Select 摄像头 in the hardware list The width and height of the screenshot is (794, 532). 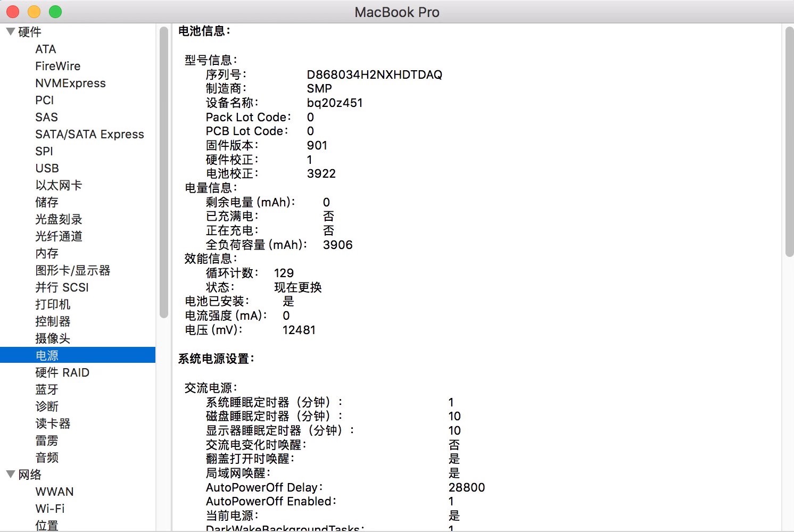pos(53,338)
